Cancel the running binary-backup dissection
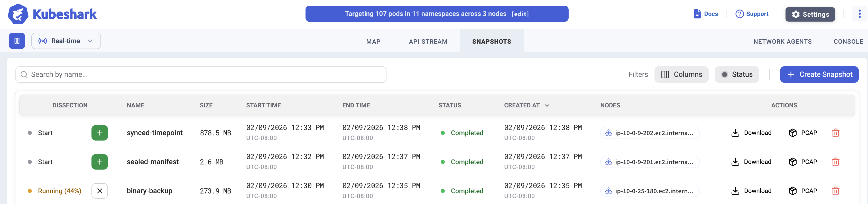868x204 pixels. [100, 191]
